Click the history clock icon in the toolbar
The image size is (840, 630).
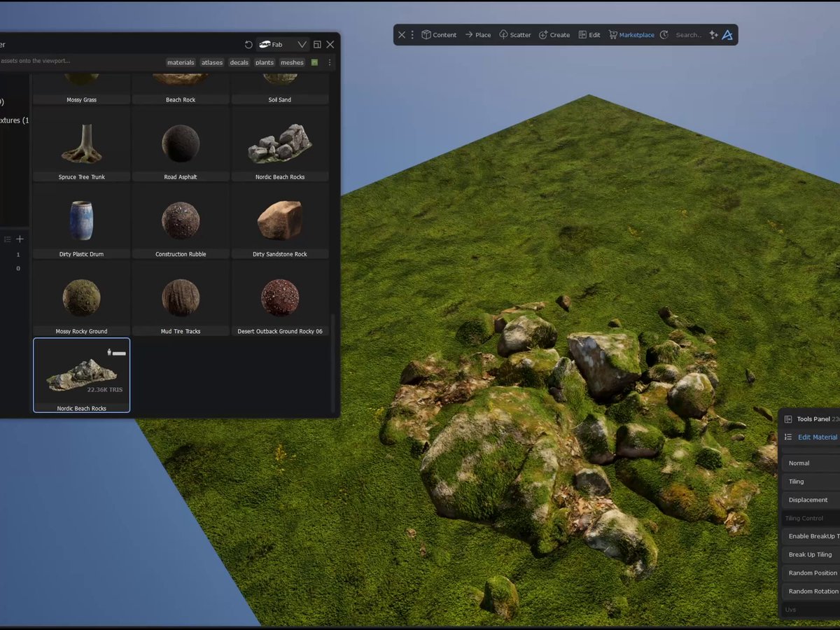(664, 35)
